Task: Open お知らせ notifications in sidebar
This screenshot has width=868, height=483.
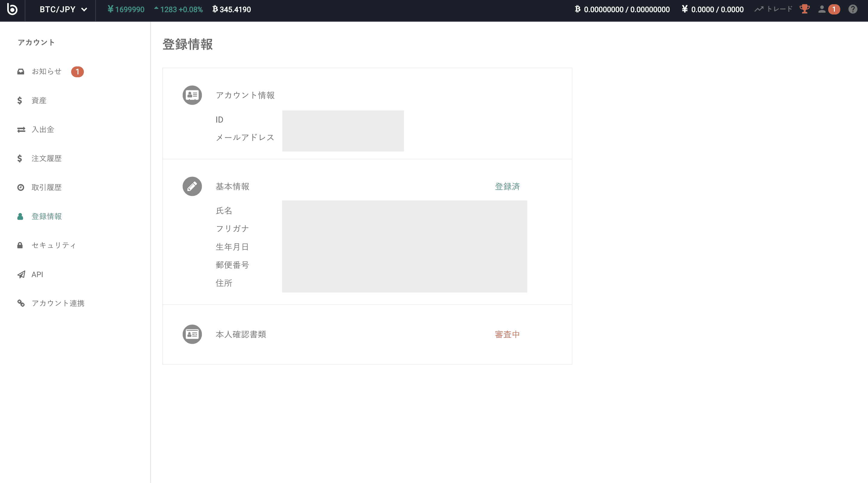Action: tap(46, 72)
